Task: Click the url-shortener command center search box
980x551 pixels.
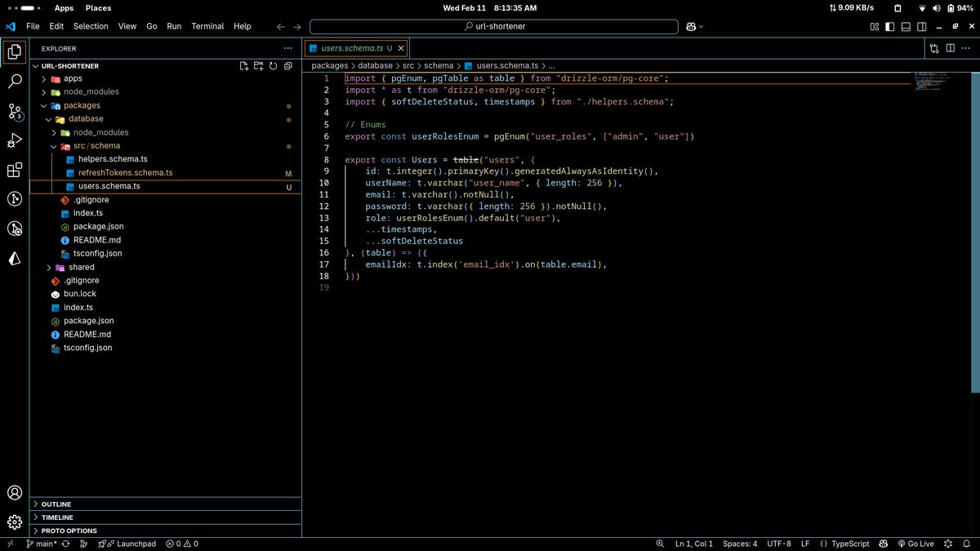Action: [494, 26]
